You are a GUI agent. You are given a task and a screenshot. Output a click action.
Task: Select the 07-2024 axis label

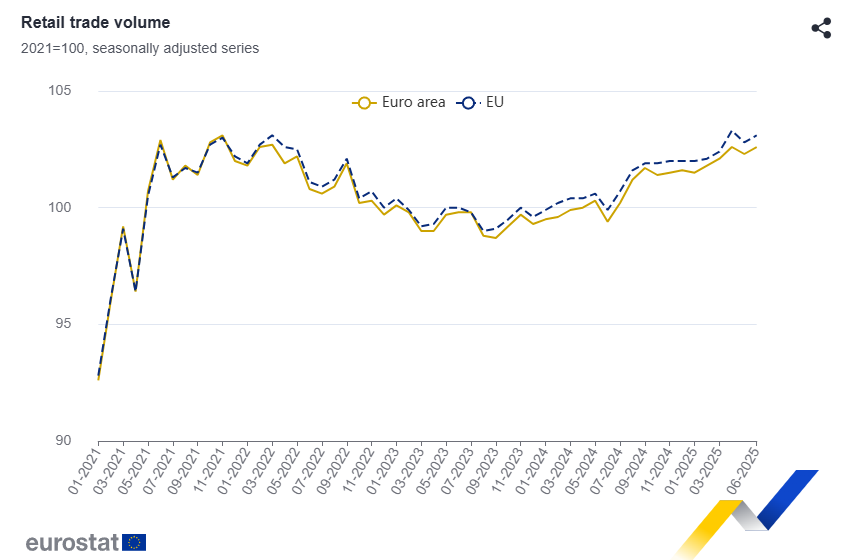(x=606, y=470)
